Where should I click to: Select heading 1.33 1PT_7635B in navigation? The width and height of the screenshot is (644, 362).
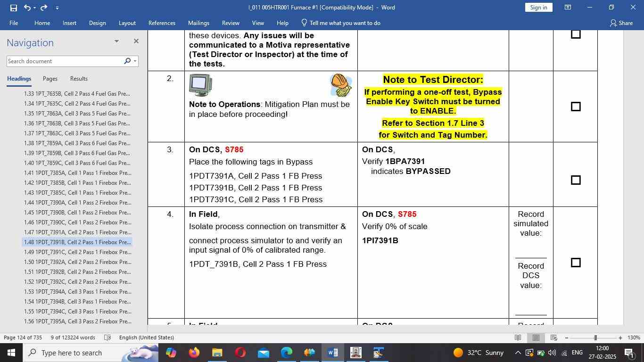click(x=77, y=94)
